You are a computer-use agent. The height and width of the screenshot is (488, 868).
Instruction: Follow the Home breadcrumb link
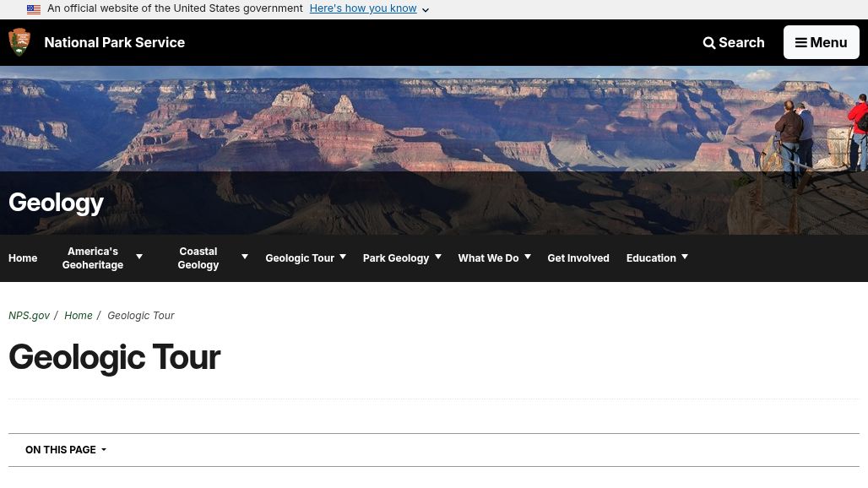click(x=78, y=315)
